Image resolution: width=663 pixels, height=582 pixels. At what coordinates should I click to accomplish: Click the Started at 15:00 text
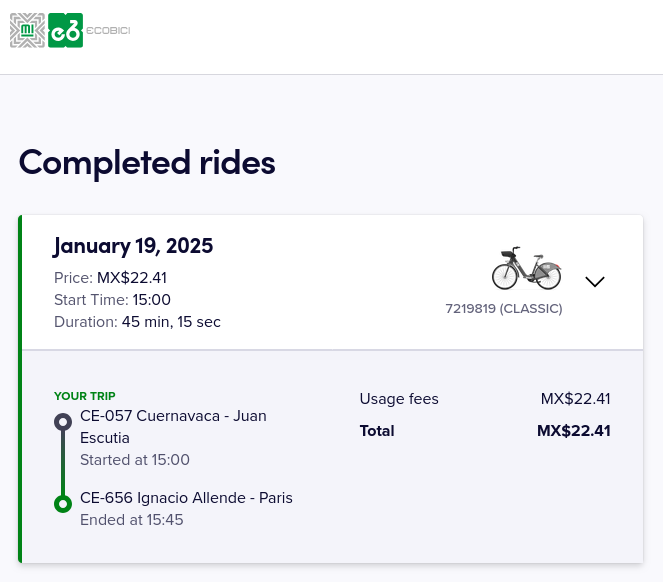tap(135, 460)
